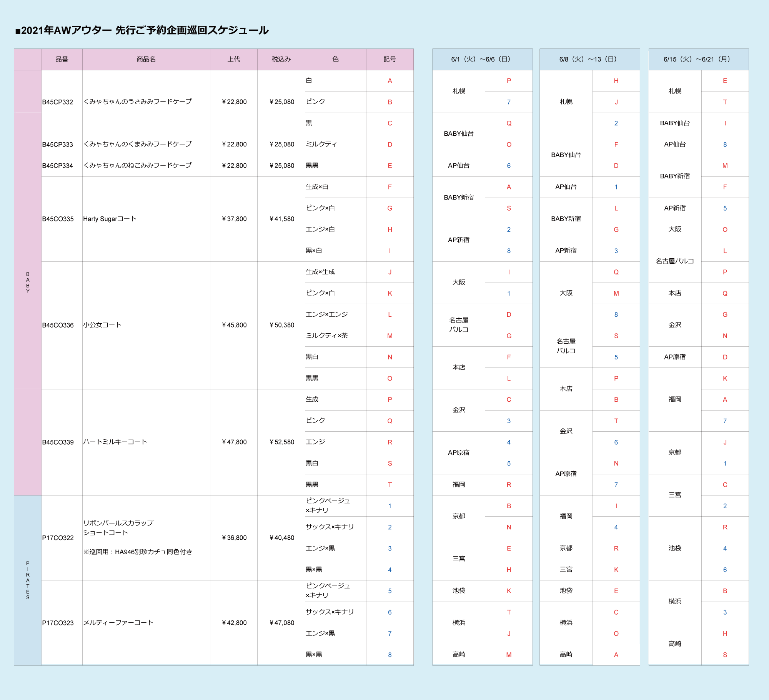Select product code 'B45CO339'
Image resolution: width=769 pixels, height=700 pixels.
point(58,442)
